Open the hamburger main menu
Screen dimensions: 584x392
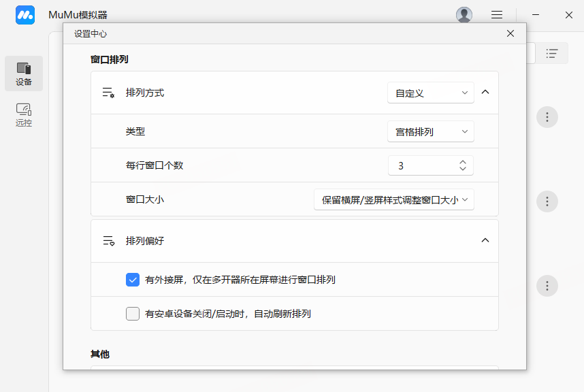coord(497,15)
